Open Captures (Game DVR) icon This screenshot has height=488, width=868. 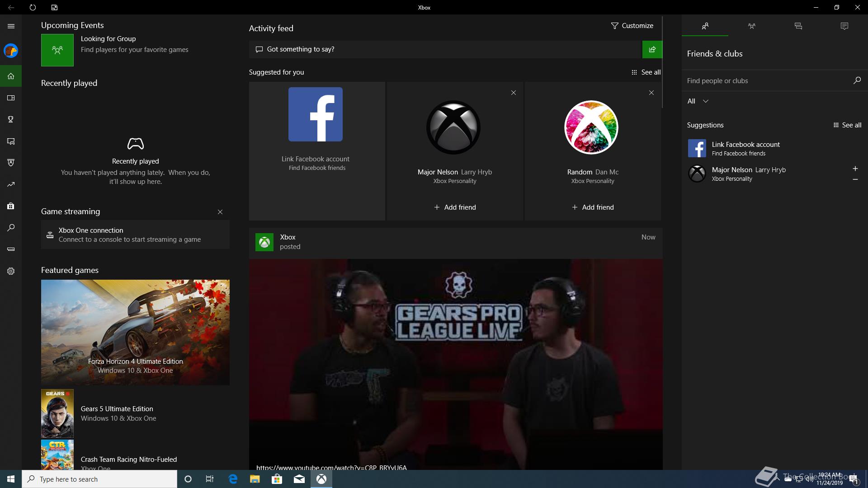click(11, 141)
